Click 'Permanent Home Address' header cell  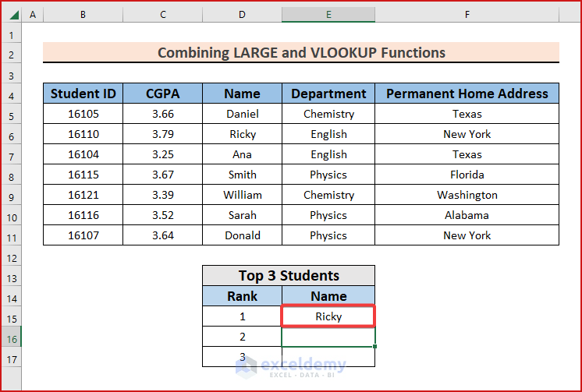[467, 93]
